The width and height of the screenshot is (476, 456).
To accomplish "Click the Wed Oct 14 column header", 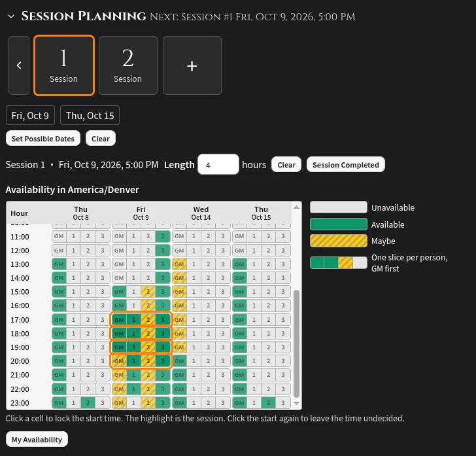I will [201, 213].
